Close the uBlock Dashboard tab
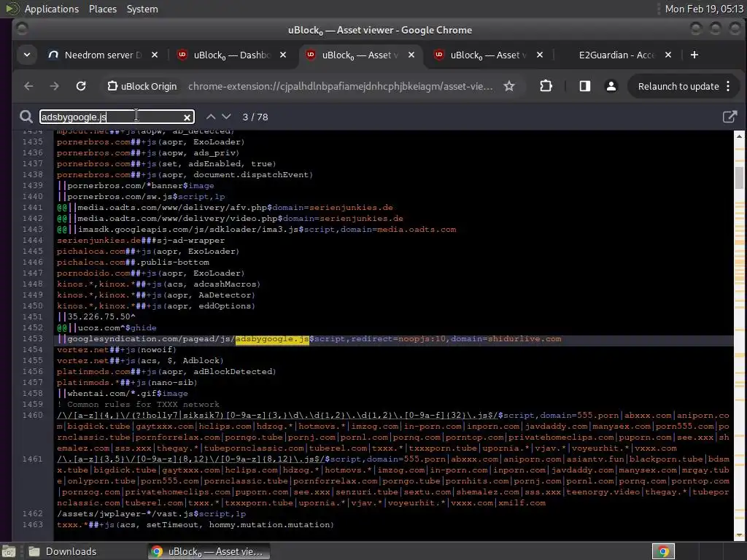747x560 pixels. pos(283,55)
